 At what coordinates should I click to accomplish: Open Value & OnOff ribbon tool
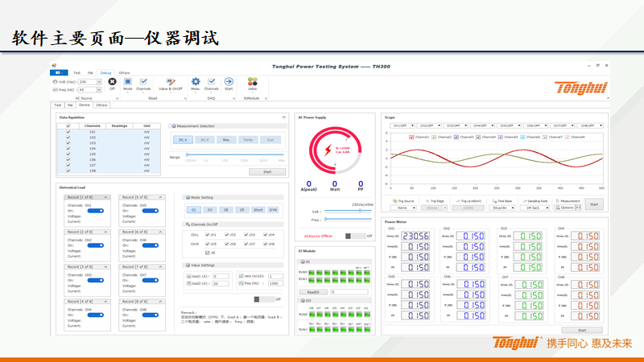pyautogui.click(x=171, y=82)
